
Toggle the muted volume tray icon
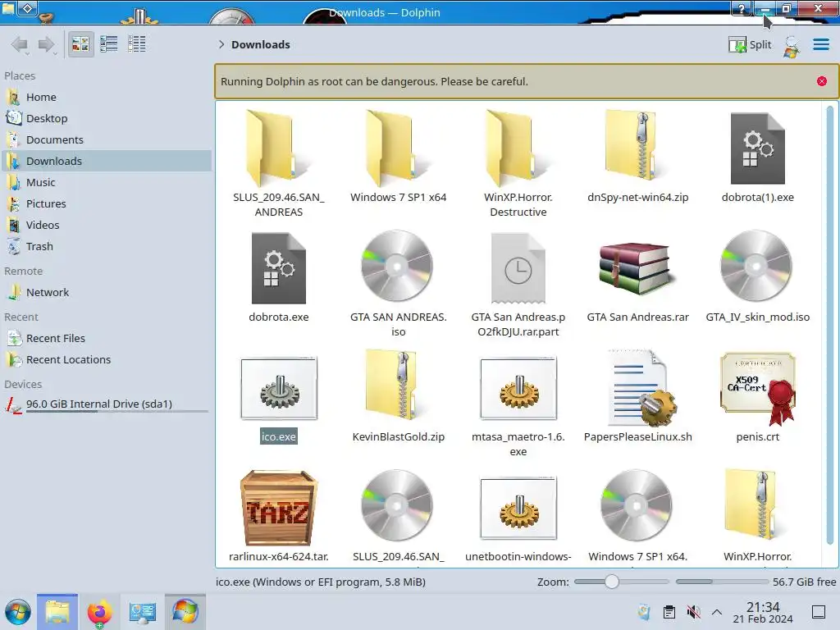tap(693, 612)
